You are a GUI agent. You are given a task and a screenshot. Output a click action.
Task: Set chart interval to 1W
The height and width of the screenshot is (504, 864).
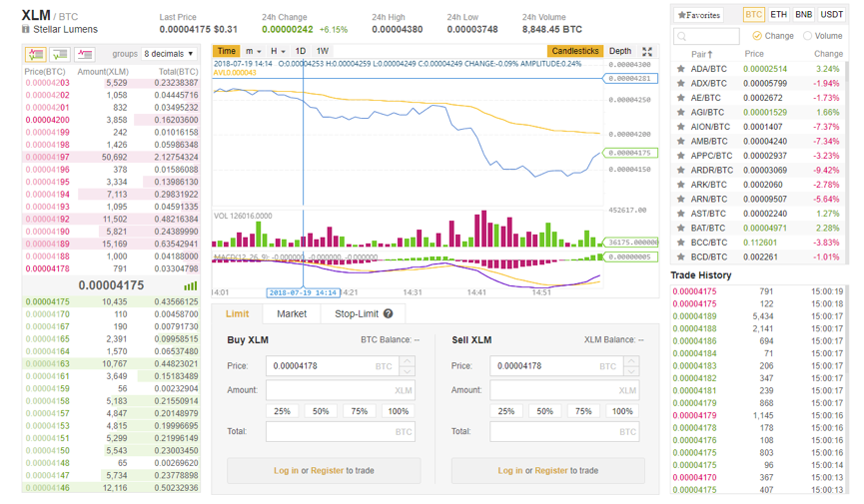(x=323, y=51)
